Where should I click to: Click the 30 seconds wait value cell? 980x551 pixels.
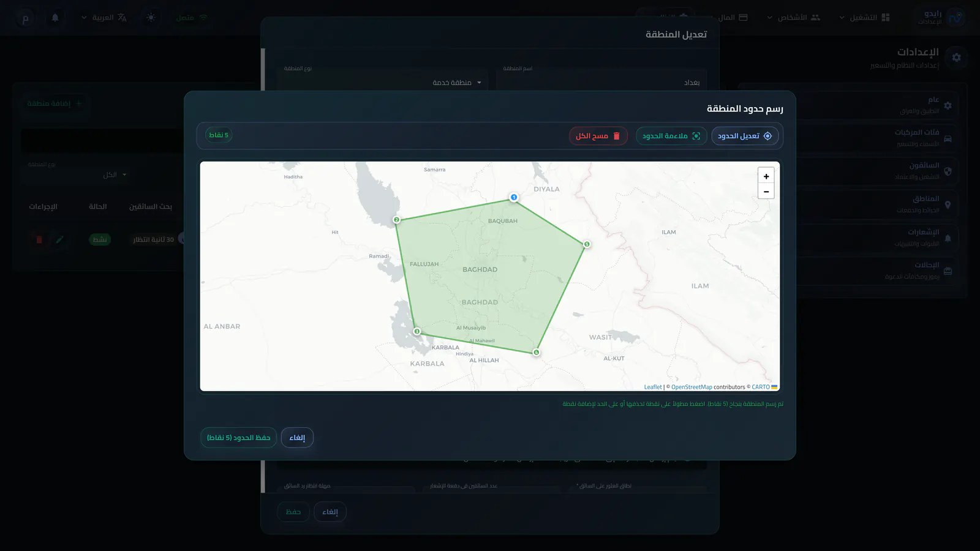[154, 239]
